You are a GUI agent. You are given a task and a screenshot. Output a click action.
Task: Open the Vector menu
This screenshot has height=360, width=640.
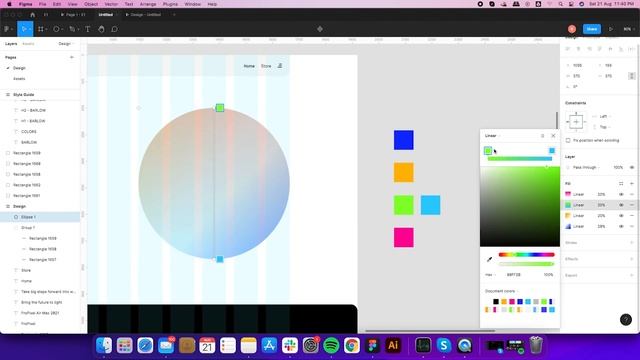click(111, 4)
